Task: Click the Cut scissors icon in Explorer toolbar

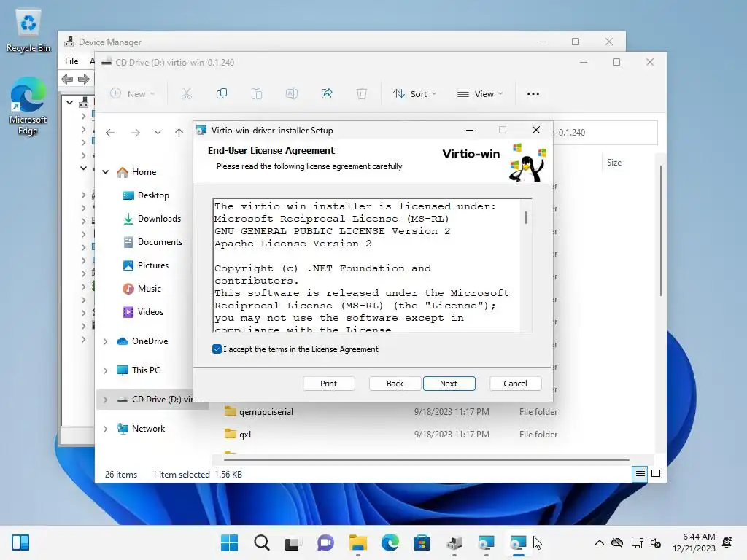Action: (x=186, y=94)
